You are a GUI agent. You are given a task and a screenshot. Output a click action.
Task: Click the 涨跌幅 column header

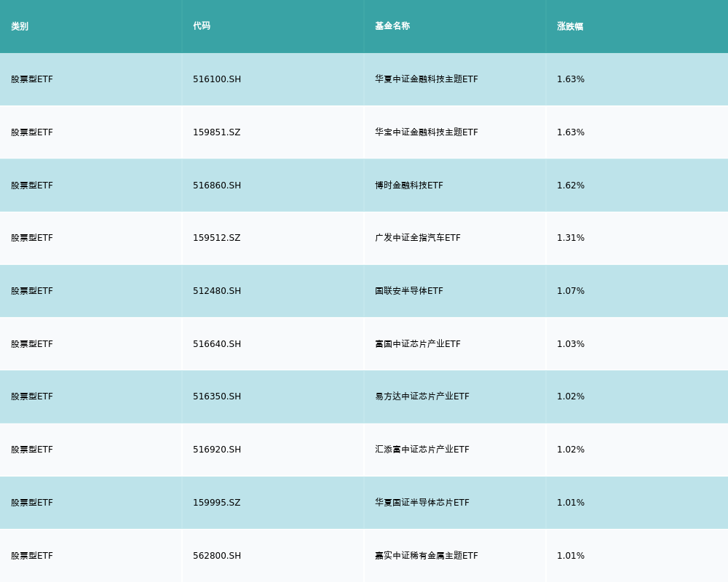pyautogui.click(x=570, y=26)
